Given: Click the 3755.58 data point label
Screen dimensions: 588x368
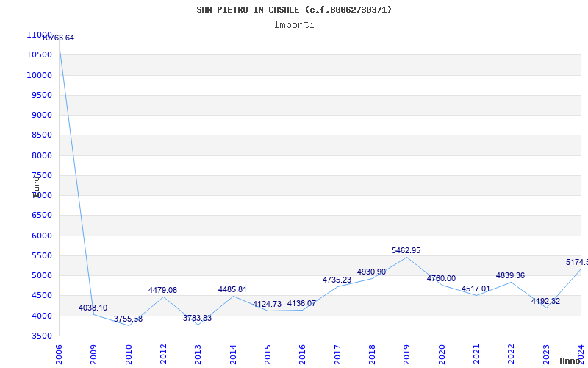Looking at the screenshot, I should (128, 319).
